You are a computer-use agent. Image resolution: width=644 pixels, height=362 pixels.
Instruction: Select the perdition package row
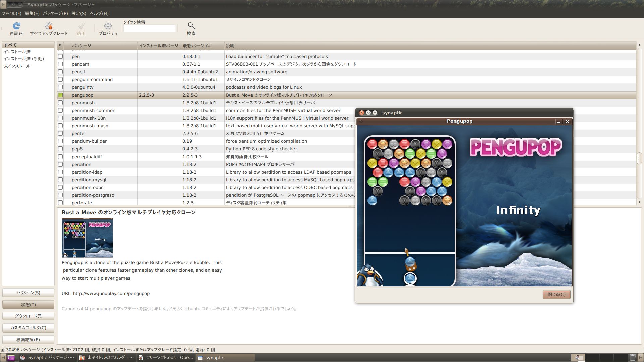pyautogui.click(x=206, y=164)
